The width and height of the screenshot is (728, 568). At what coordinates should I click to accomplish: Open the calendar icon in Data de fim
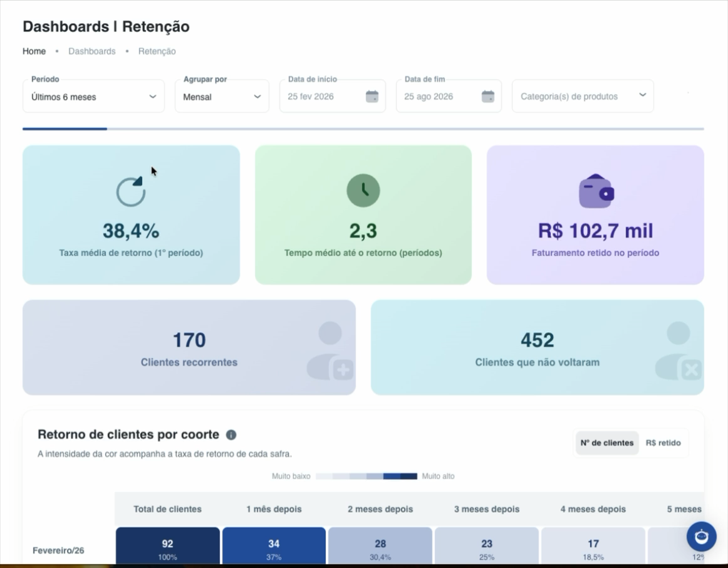click(x=487, y=97)
